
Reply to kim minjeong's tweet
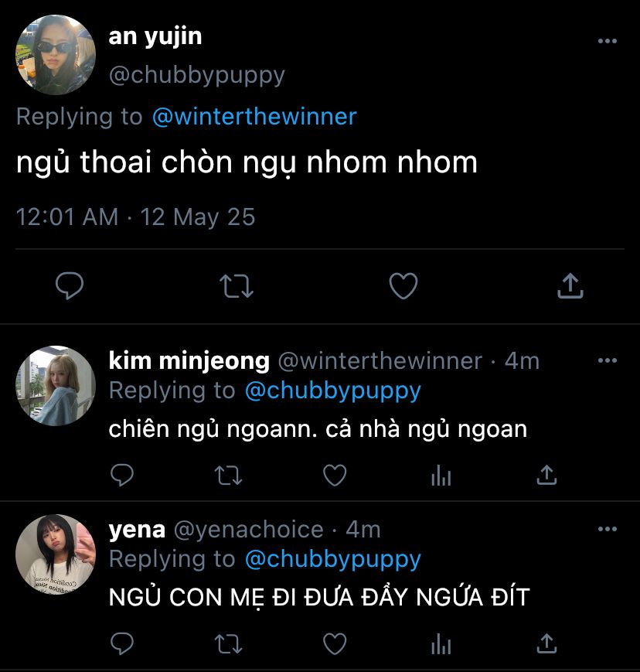click(x=122, y=475)
